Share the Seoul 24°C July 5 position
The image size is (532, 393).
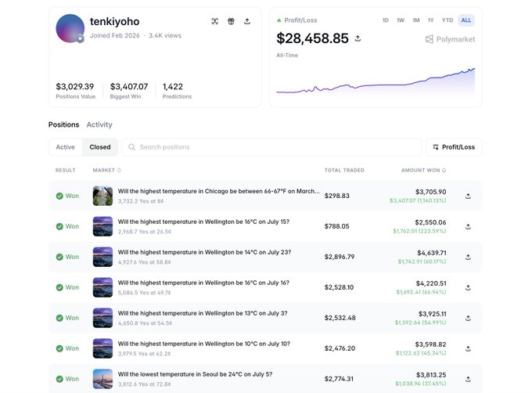468,380
